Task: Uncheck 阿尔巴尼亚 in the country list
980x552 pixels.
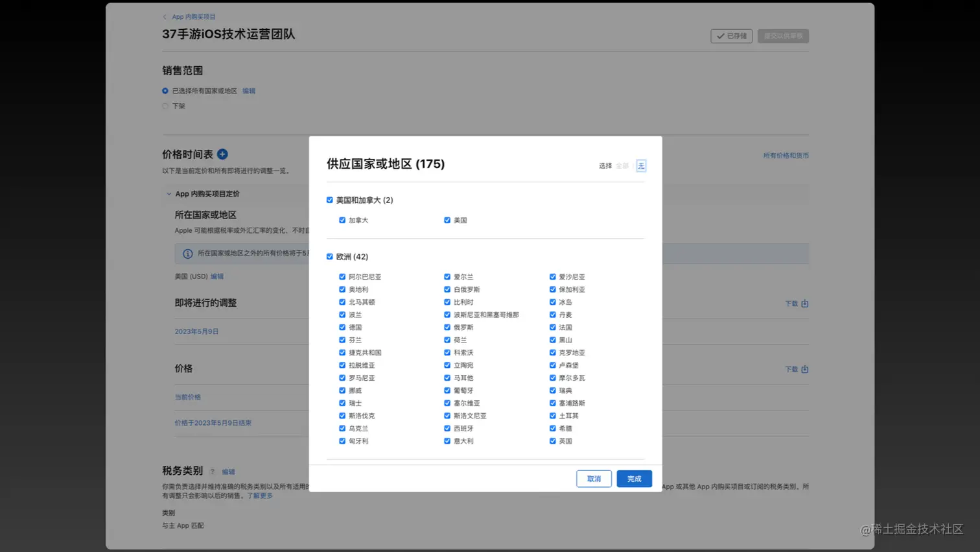Action: coord(342,277)
